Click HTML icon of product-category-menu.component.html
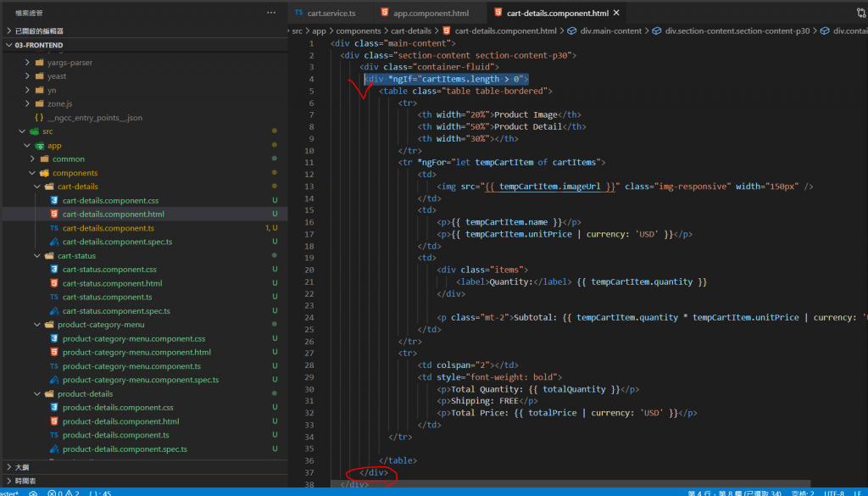This screenshot has height=496, width=868. (53, 352)
